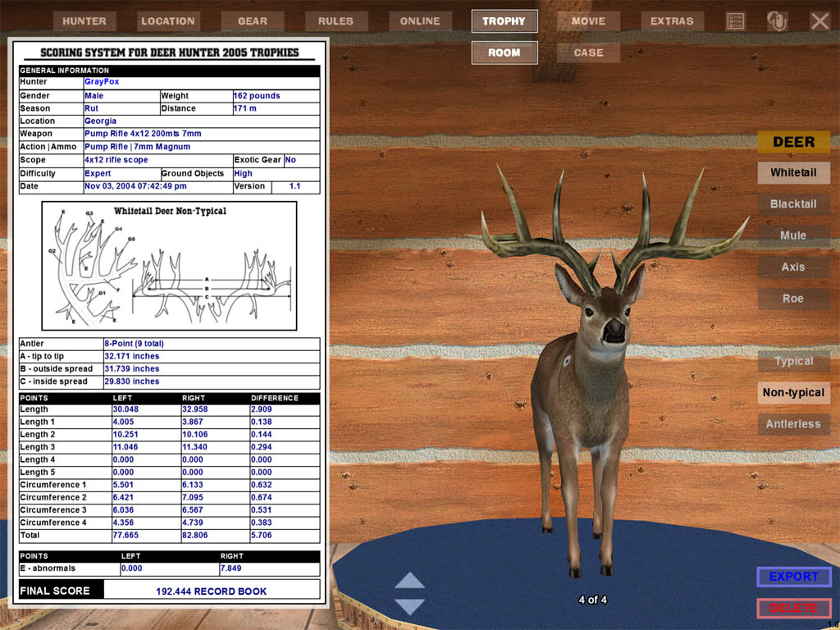Click the '4 of 4' trophy counter
The width and height of the screenshot is (840, 630).
tap(592, 600)
